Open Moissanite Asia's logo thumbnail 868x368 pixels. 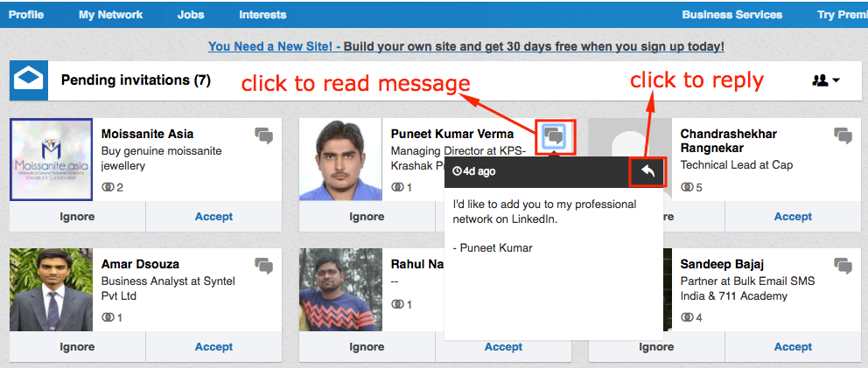point(52,159)
